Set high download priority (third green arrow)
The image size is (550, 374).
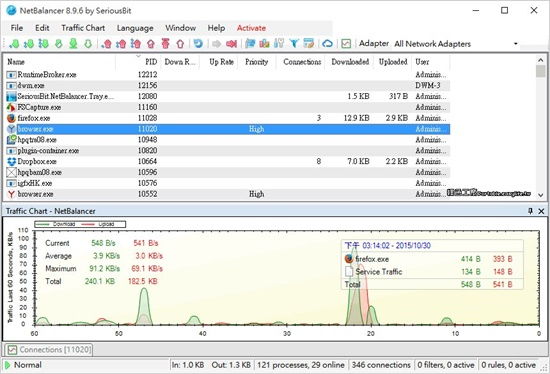coord(43,44)
